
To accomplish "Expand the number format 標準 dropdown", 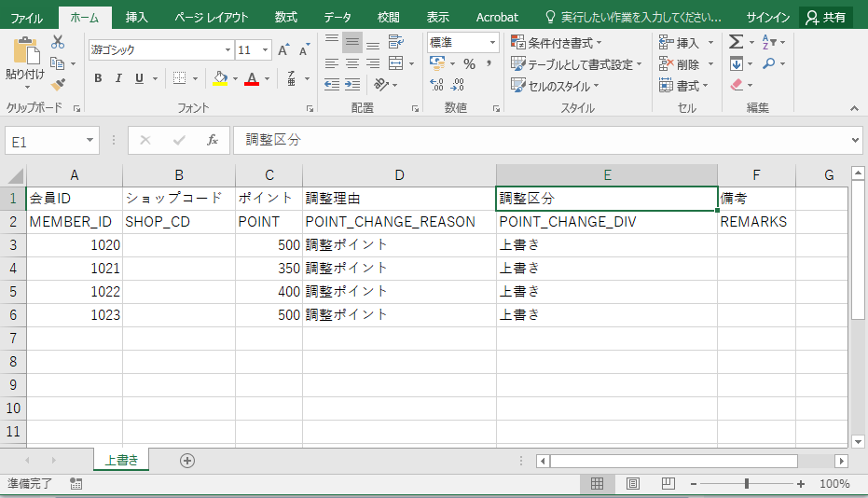I will [492, 42].
